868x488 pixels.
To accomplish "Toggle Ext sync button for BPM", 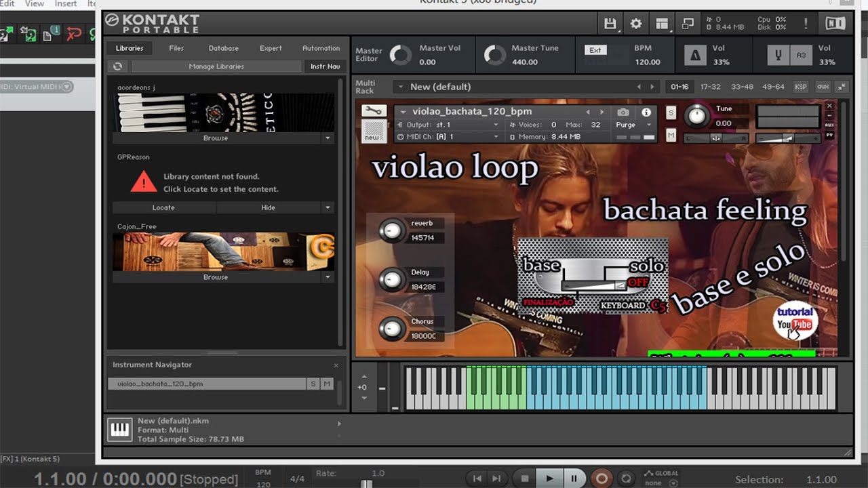I will (x=595, y=50).
